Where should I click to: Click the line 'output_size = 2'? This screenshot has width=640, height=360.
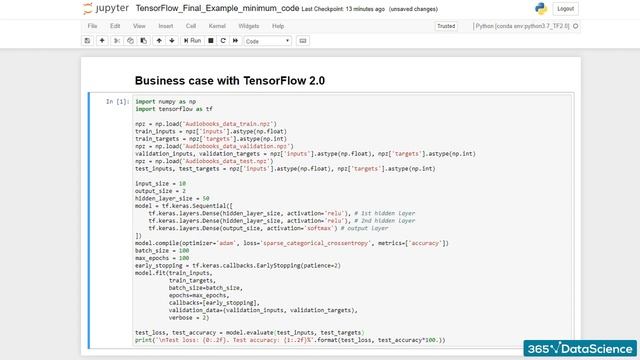pyautogui.click(x=160, y=191)
